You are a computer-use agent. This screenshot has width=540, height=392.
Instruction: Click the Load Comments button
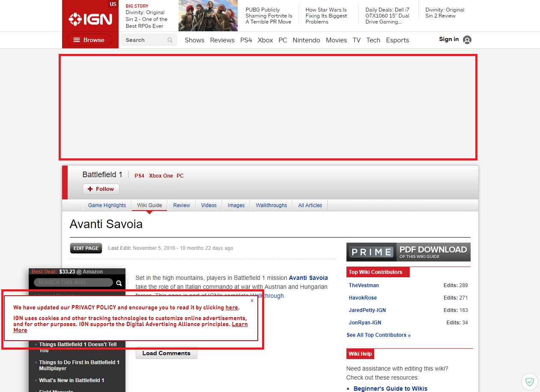[x=167, y=353]
